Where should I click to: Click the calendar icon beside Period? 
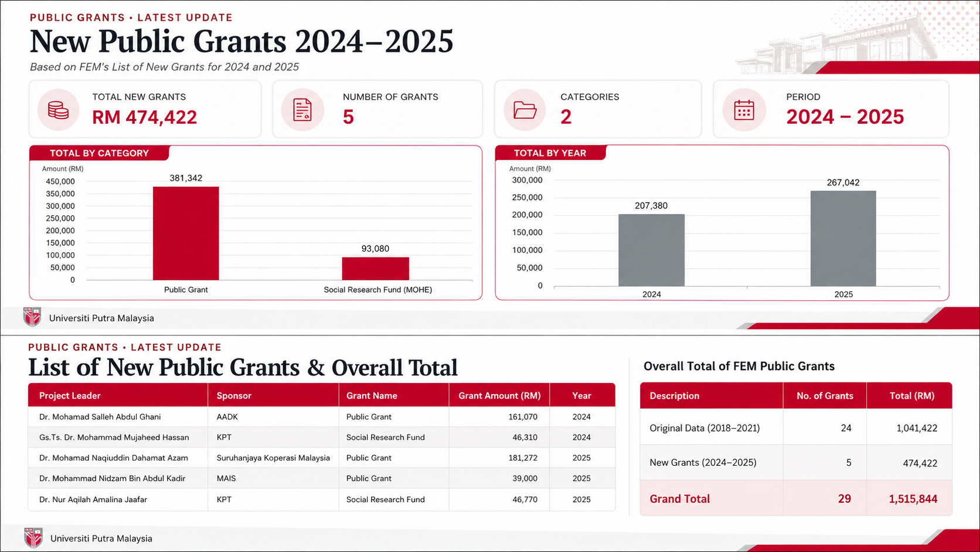pos(744,110)
